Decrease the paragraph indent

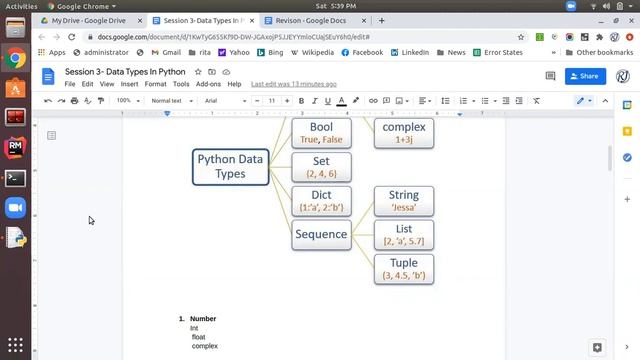(x=506, y=101)
